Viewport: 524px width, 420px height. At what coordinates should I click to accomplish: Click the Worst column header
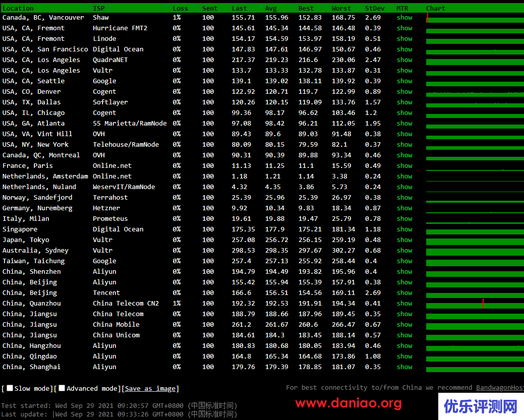click(x=341, y=9)
